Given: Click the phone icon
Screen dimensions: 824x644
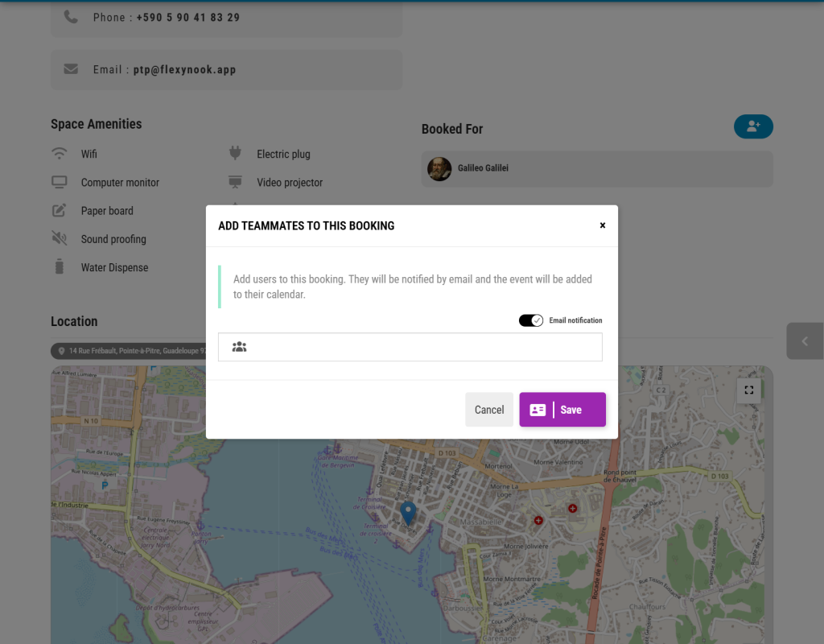Looking at the screenshot, I should 71,17.
